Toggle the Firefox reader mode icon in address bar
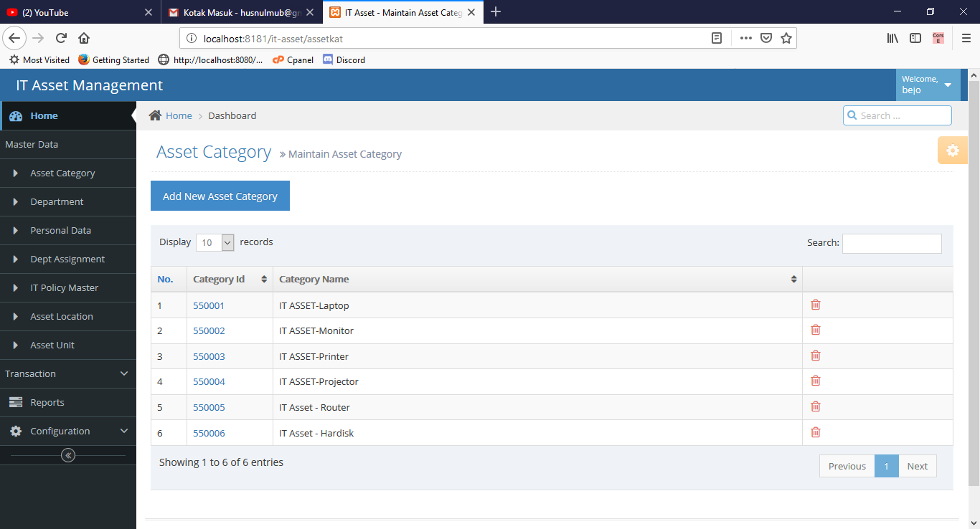The height and width of the screenshot is (529, 980). pos(716,39)
